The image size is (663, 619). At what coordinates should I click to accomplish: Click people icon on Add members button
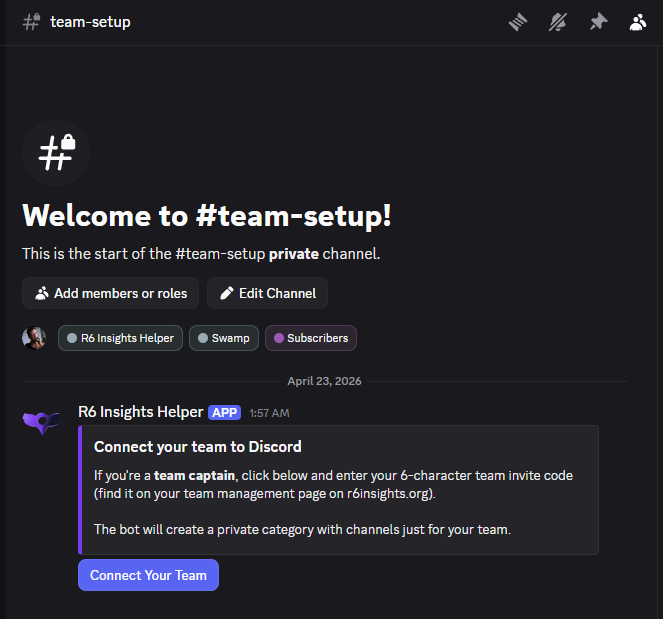tap(41, 293)
